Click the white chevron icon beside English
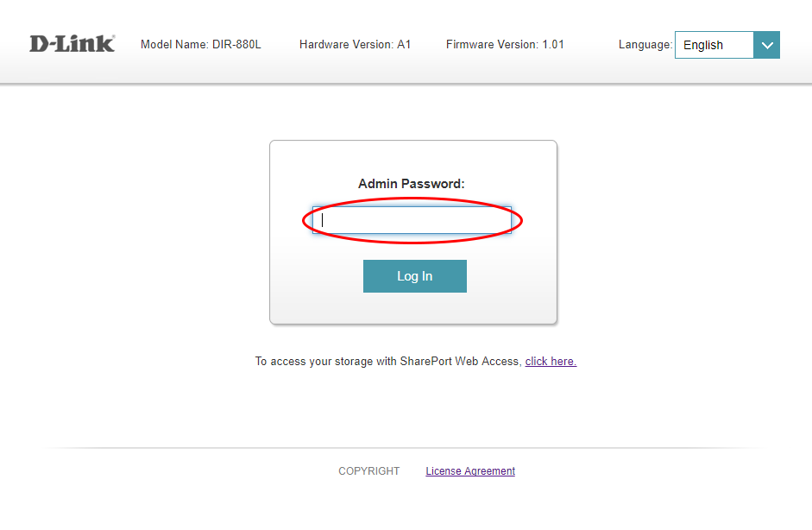 [767, 46]
